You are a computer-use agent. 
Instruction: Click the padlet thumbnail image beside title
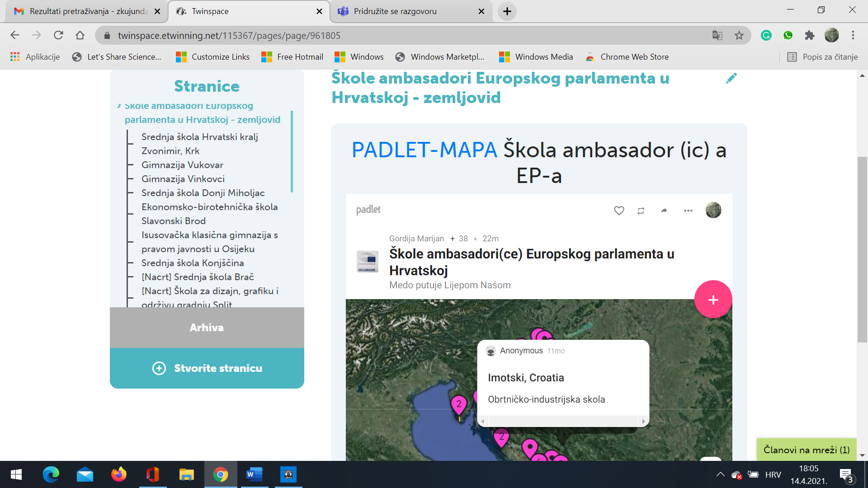click(367, 262)
